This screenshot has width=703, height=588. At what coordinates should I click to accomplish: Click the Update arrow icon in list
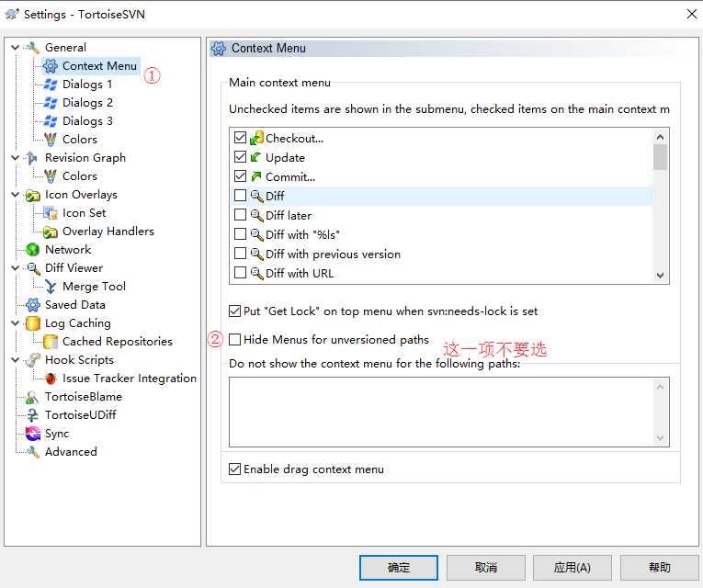[256, 157]
